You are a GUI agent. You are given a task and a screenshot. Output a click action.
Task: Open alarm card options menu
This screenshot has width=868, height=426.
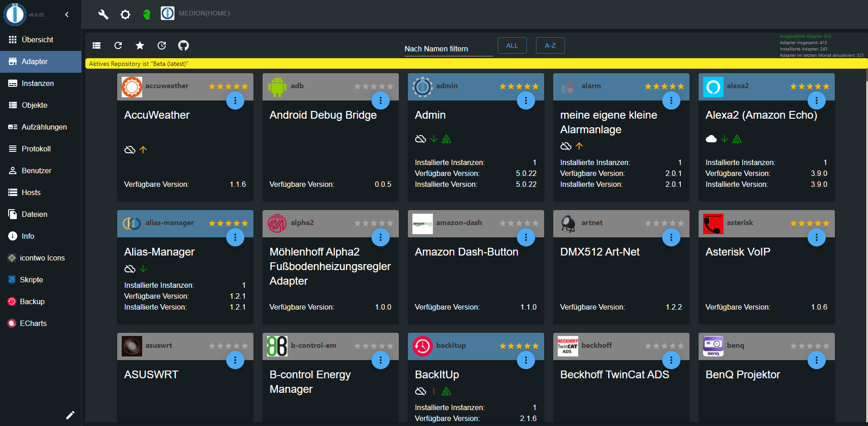click(x=671, y=100)
